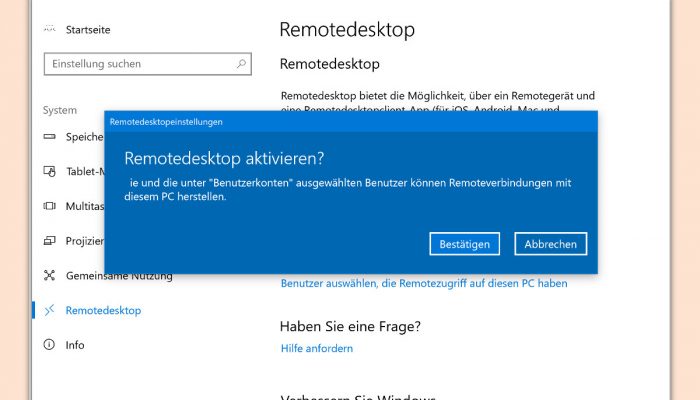Click the Remotedesktopeinstellungen dialog title bar
The width and height of the screenshot is (700, 400).
(x=351, y=122)
